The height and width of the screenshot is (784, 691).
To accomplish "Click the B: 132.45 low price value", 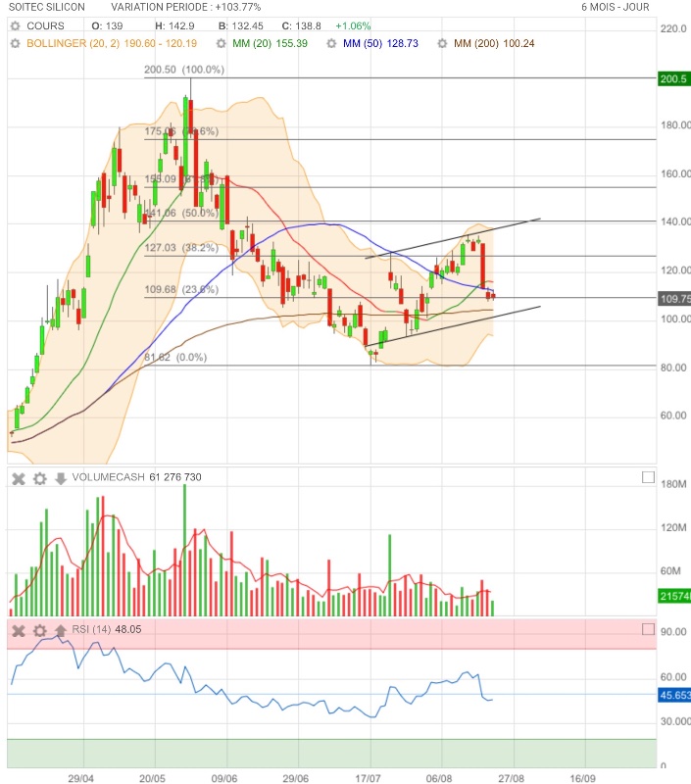I will click(x=240, y=26).
